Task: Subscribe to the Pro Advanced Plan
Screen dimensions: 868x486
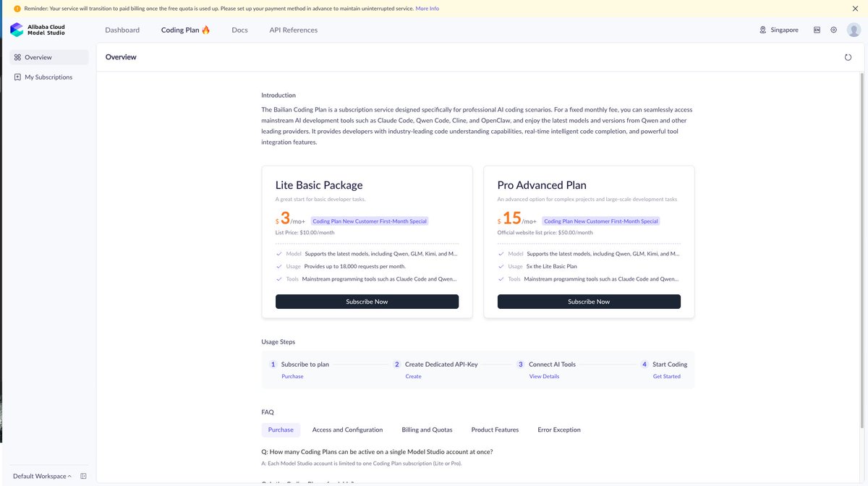Action: coord(589,302)
